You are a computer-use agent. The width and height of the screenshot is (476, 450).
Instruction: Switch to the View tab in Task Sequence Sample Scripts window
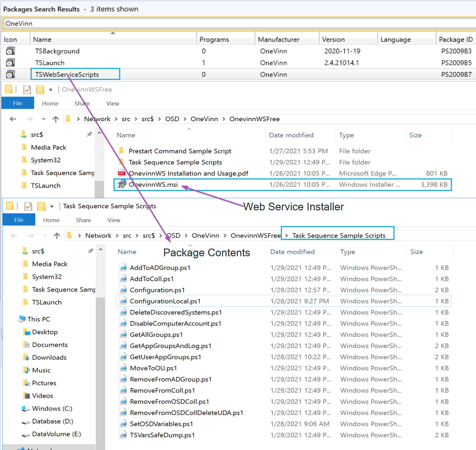pyautogui.click(x=114, y=220)
